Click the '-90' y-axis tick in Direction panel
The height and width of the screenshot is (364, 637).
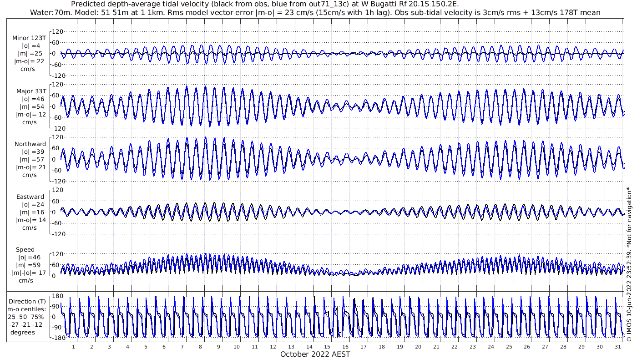pyautogui.click(x=57, y=328)
